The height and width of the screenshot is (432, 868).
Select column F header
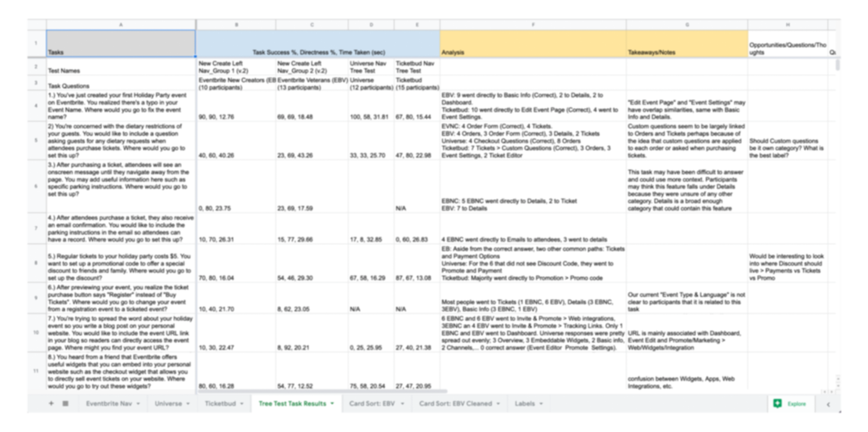click(533, 24)
